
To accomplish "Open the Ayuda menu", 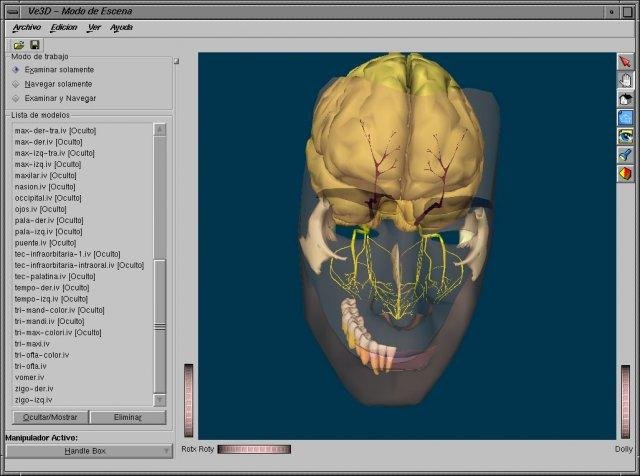I will coord(121,27).
